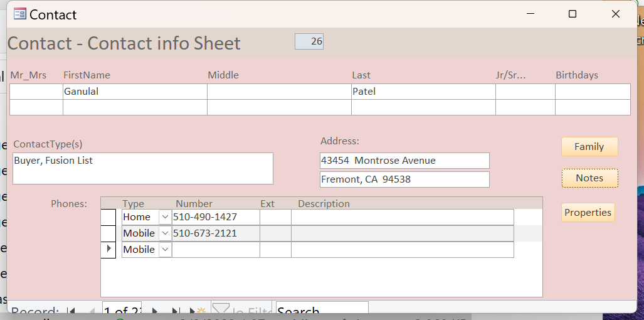Maximize the Contact window
Image resolution: width=644 pixels, height=320 pixels.
tap(572, 14)
